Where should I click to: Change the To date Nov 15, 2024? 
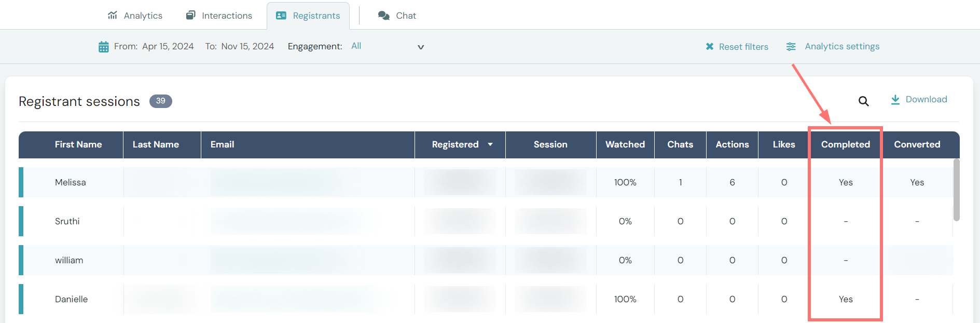247,46
